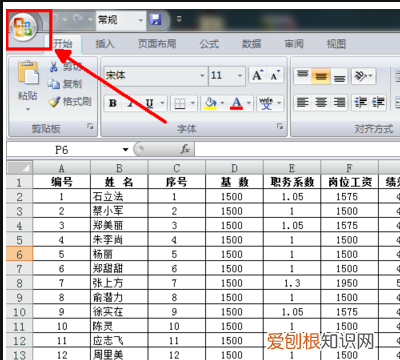The height and width of the screenshot is (360, 400).
Task: Select row header 6
Action: pos(20,254)
